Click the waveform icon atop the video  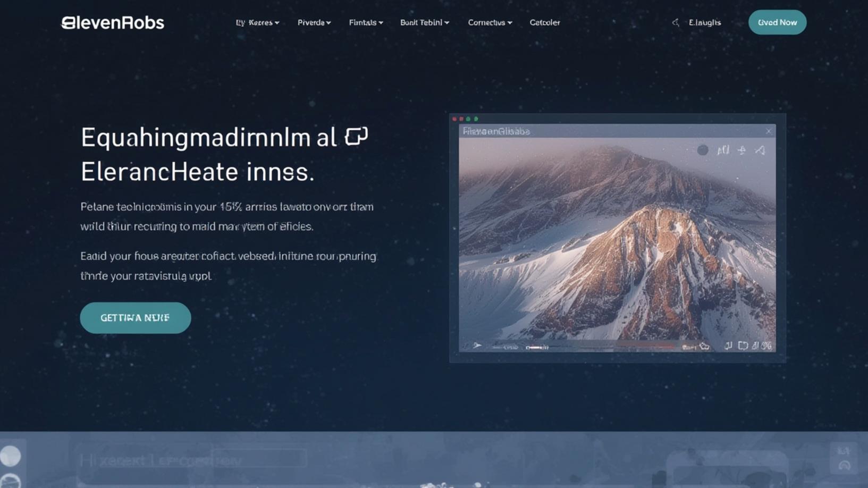click(x=723, y=150)
